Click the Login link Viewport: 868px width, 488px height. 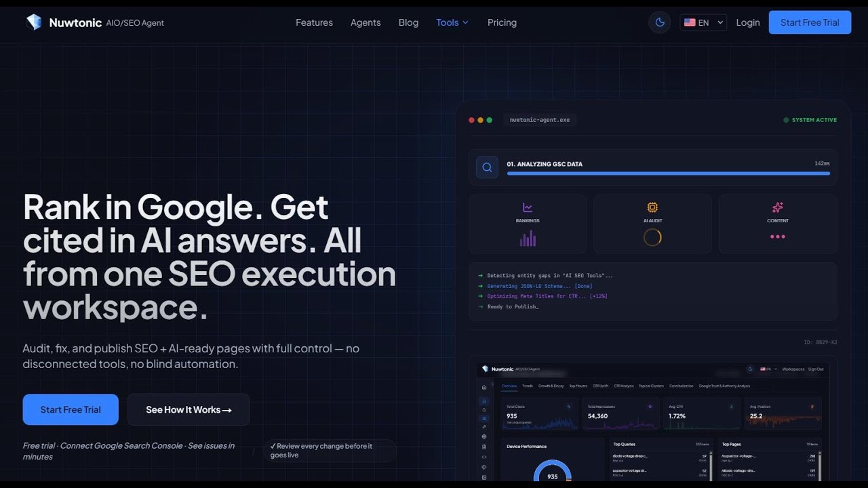(x=748, y=22)
